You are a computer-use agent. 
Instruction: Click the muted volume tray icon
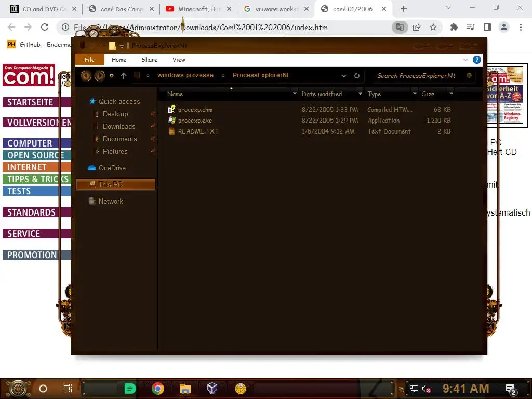coord(426,389)
